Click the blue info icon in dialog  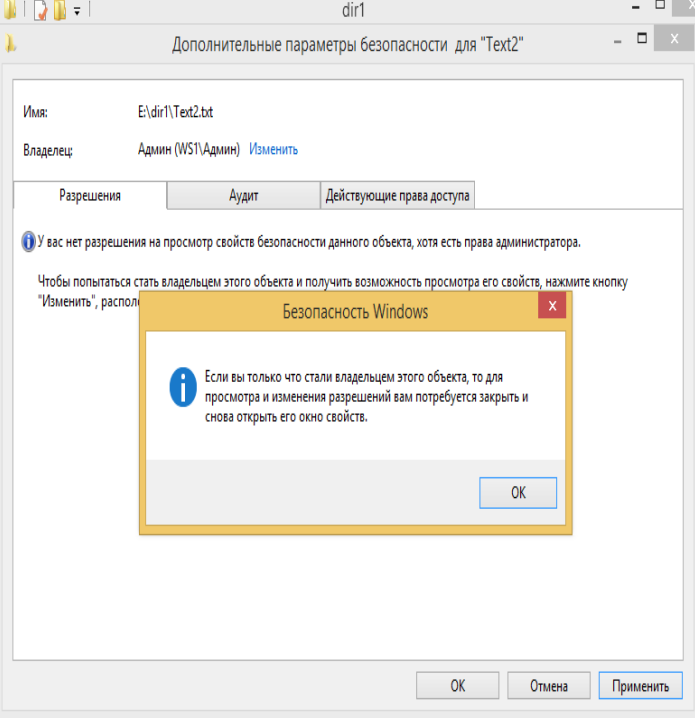183,387
